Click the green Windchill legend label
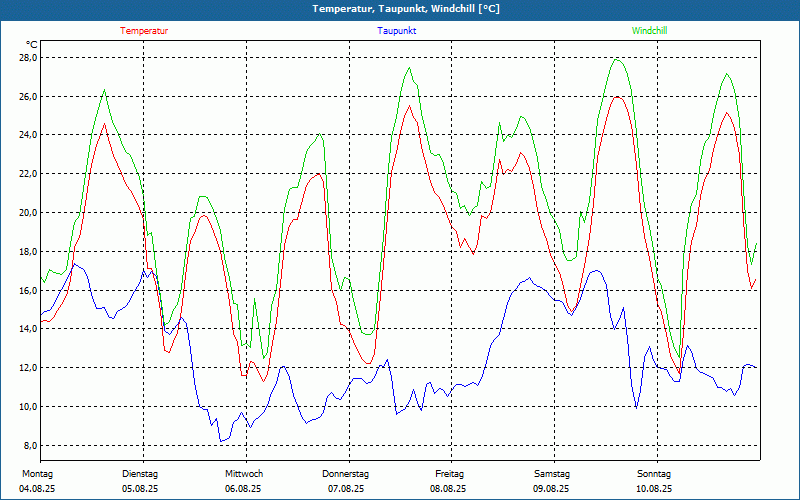Screen dimensions: 800x500 (649, 31)
